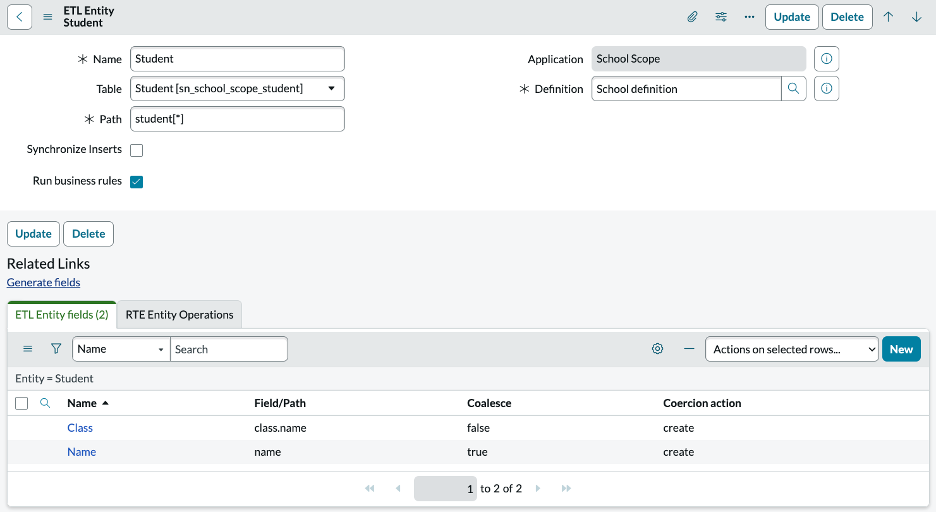936x512 pixels.
Task: Switch to ETL Entity fields tab
Action: pyautogui.click(x=61, y=314)
